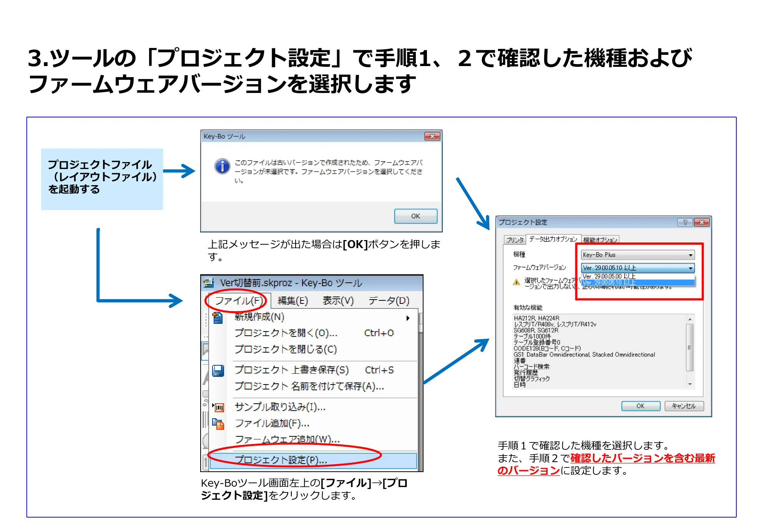Click the テーブル1000件 list line

pyautogui.click(x=532, y=336)
